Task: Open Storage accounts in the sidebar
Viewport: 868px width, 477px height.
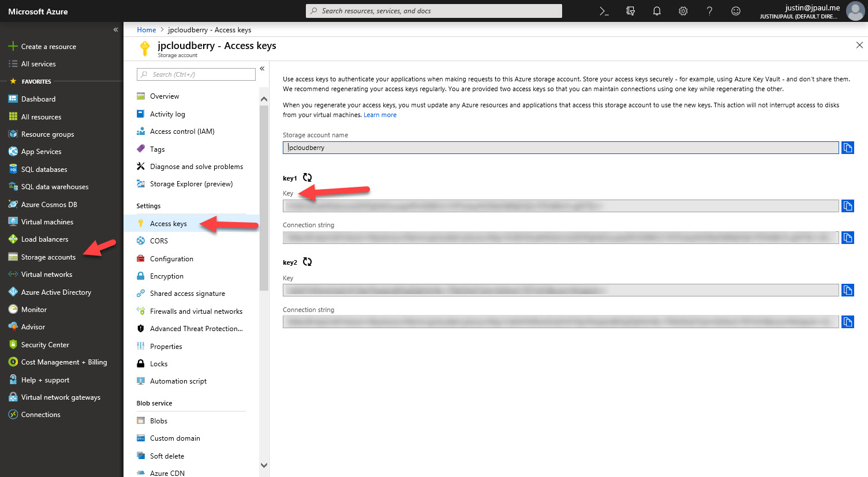Action: [x=48, y=257]
